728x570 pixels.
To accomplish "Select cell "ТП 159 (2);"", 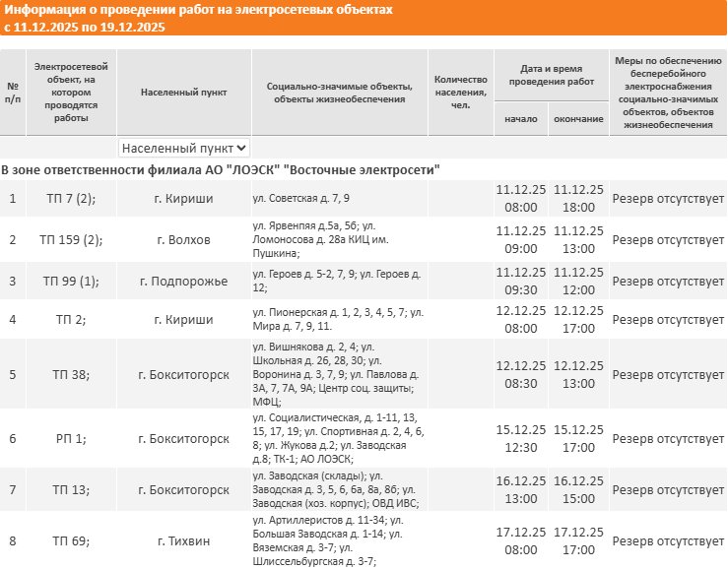I will [71, 240].
